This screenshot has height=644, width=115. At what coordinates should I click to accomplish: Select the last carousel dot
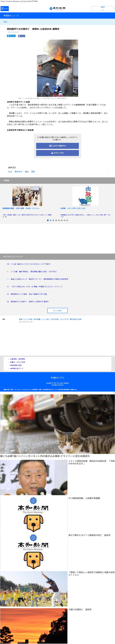(x=67, y=221)
